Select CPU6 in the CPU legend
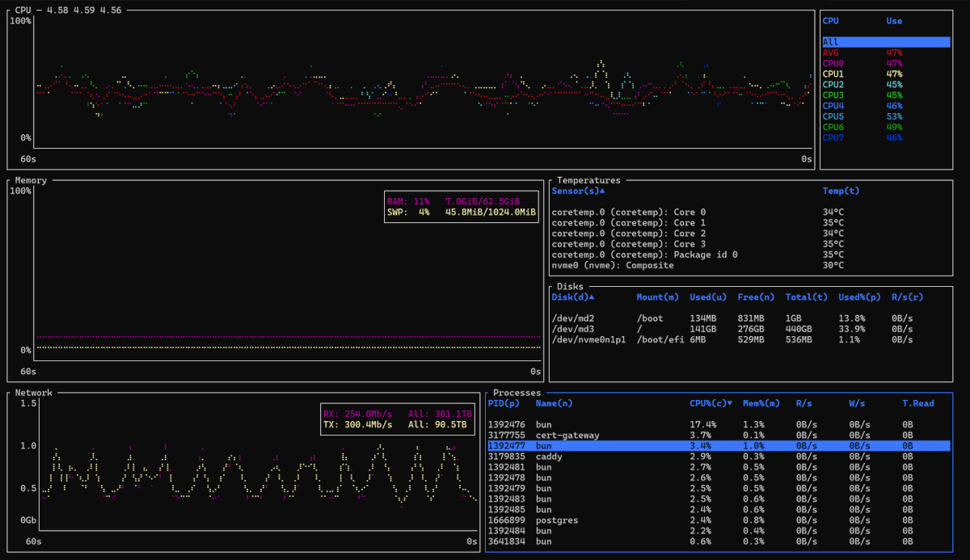 click(885, 127)
